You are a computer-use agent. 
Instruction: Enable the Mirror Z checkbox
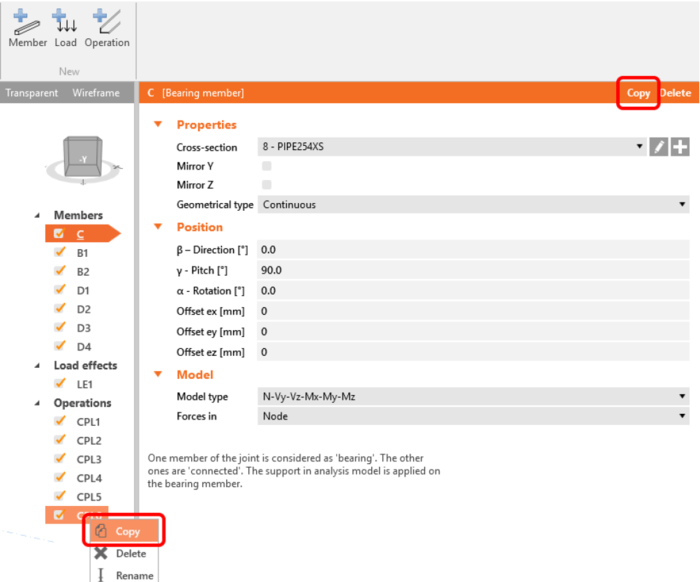point(267,185)
